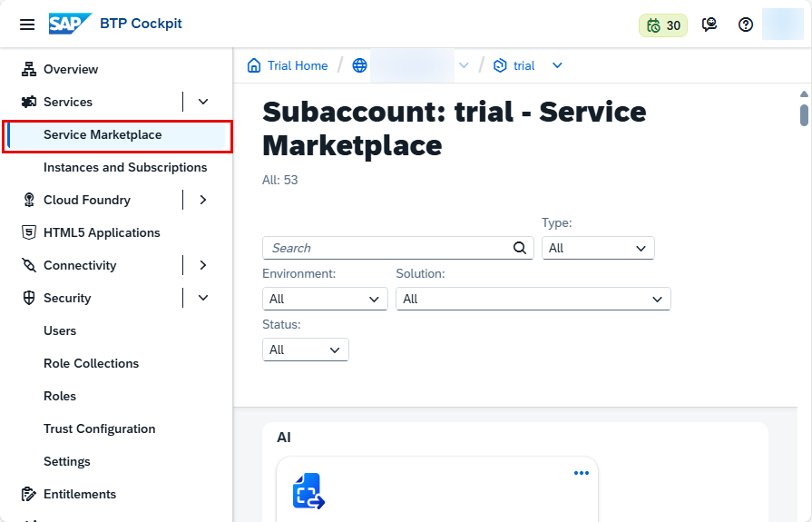812x522 pixels.
Task: Open the global account breadcrumb dropdown
Action: coord(464,65)
